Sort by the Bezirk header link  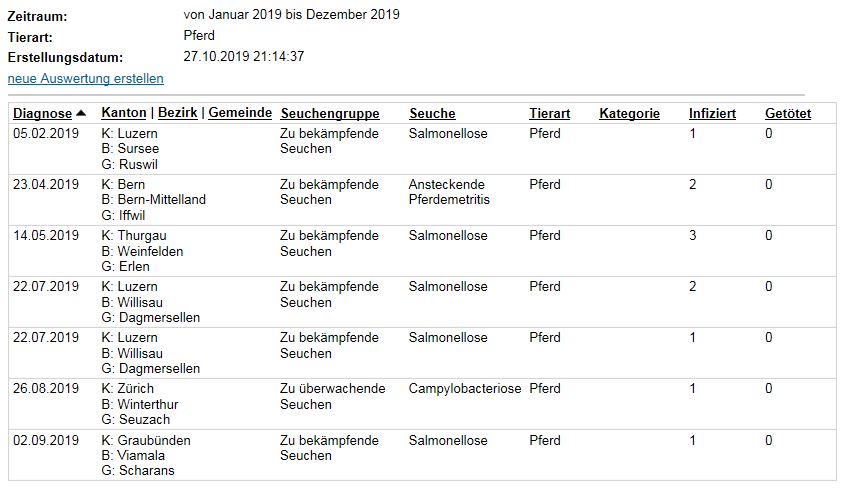pyautogui.click(x=178, y=113)
